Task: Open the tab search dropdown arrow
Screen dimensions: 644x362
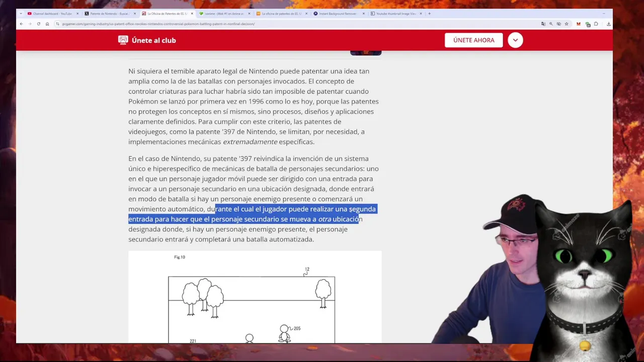Action: pyautogui.click(x=21, y=14)
